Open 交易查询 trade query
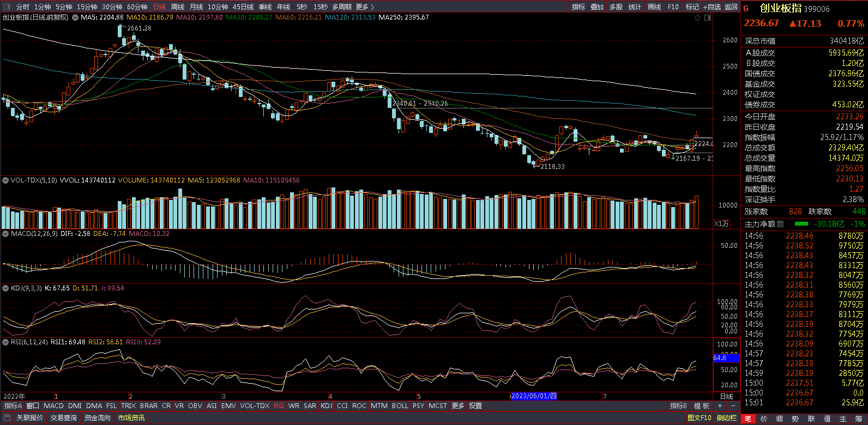Image resolution: width=868 pixels, height=425 pixels. point(64,418)
